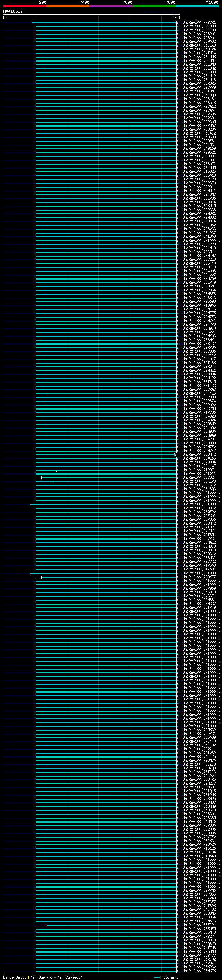Click the alignment bar for UniRef100_A7Y7K1
Image resolution: width=222 pixels, height=980 pixels.
[x=105, y=23]
